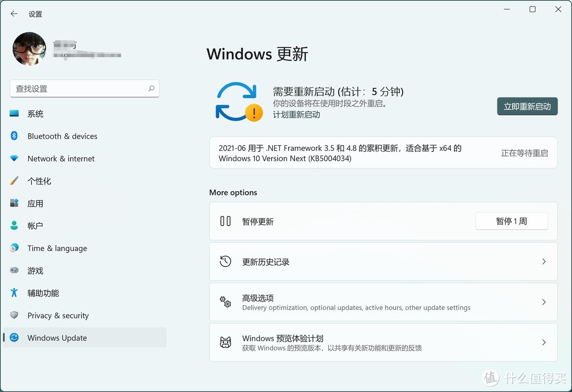Maximize the 设置 window
The image size is (572, 392).
pyautogui.click(x=532, y=10)
